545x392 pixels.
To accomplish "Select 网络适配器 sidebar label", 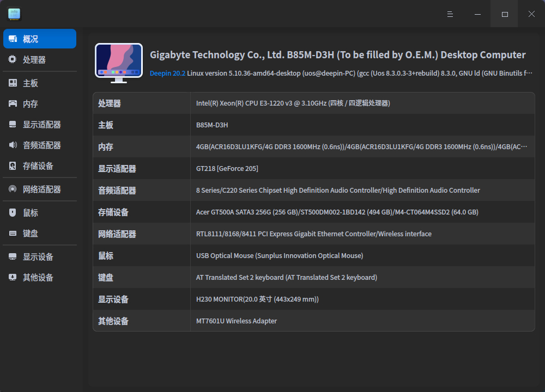I will click(x=42, y=189).
